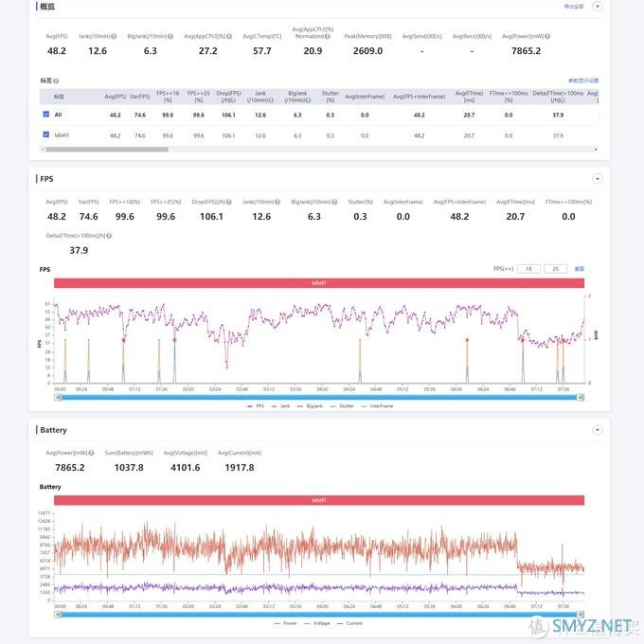
Task: Click right arrow of the label table scrollbar
Action: [x=596, y=150]
